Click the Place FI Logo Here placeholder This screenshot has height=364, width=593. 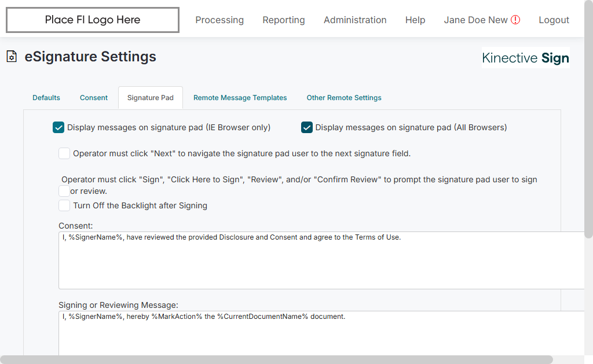point(93,20)
